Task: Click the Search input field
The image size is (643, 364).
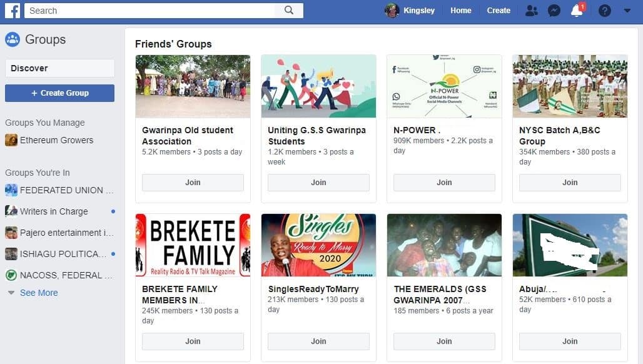Action: (x=149, y=11)
